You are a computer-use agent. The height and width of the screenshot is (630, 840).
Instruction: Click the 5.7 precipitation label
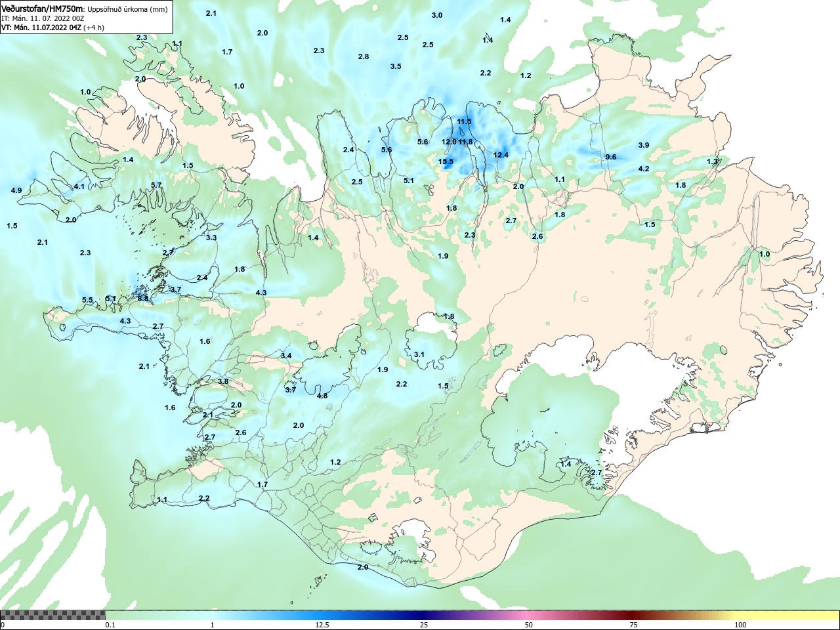click(x=156, y=186)
